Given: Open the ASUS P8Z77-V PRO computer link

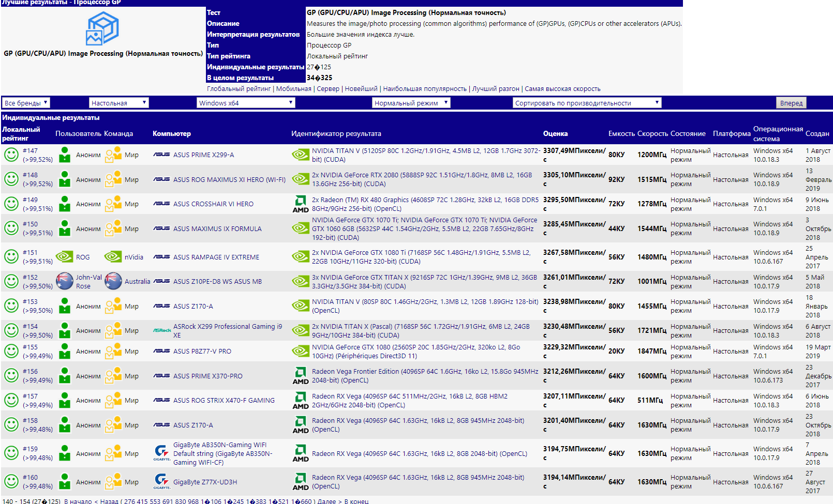Looking at the screenshot, I should point(202,351).
